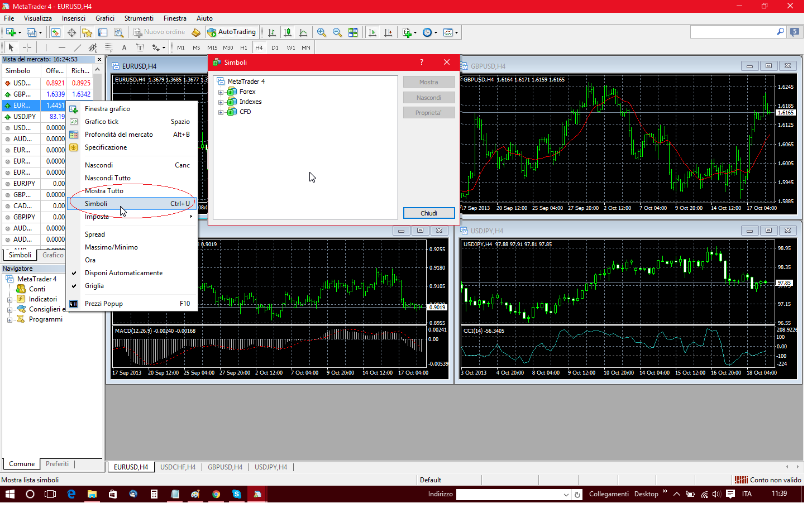Switch to the GBPUSD,H4 chart tab
The image size is (812, 508).
pyautogui.click(x=225, y=467)
